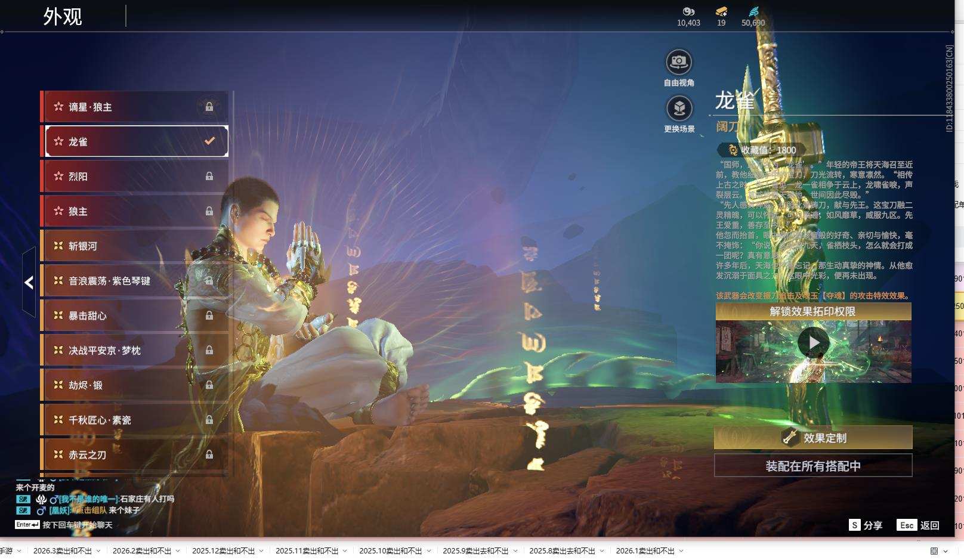Toggle the equipped checkmark on 龙雀
Image resolution: width=964 pixels, height=560 pixels.
coord(209,141)
